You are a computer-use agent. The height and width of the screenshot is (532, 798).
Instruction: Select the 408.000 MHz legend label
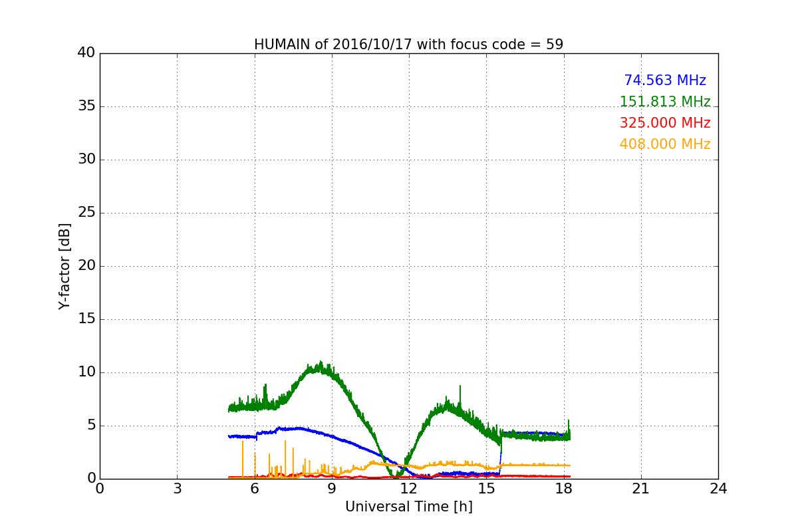tap(665, 144)
